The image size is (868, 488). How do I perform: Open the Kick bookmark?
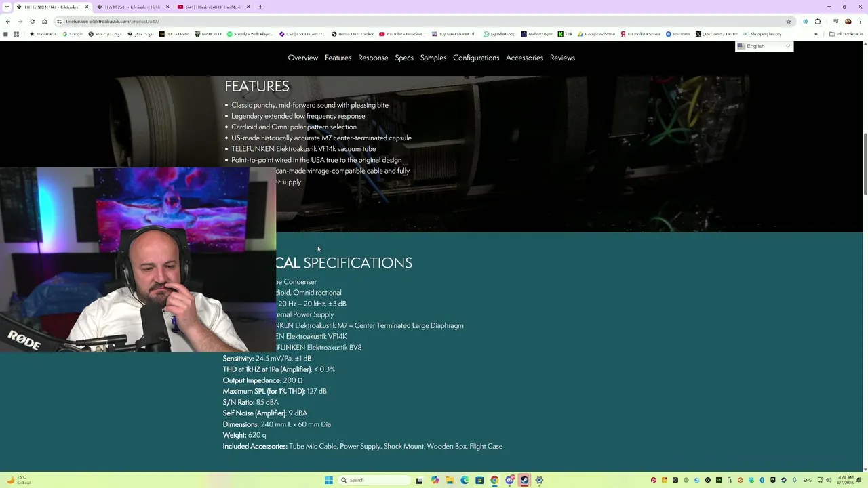point(566,34)
